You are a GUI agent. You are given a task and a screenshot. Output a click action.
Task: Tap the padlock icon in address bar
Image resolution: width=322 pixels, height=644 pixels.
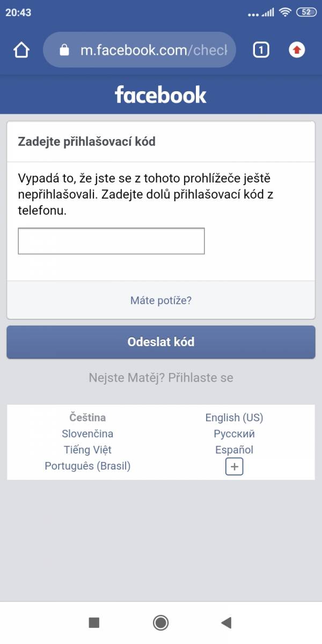pos(64,50)
